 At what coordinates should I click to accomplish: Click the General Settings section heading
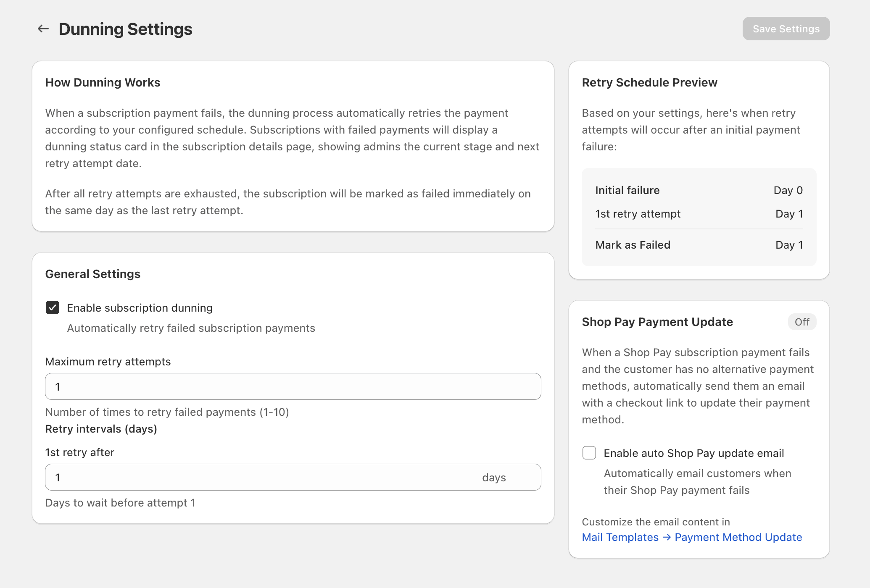93,274
